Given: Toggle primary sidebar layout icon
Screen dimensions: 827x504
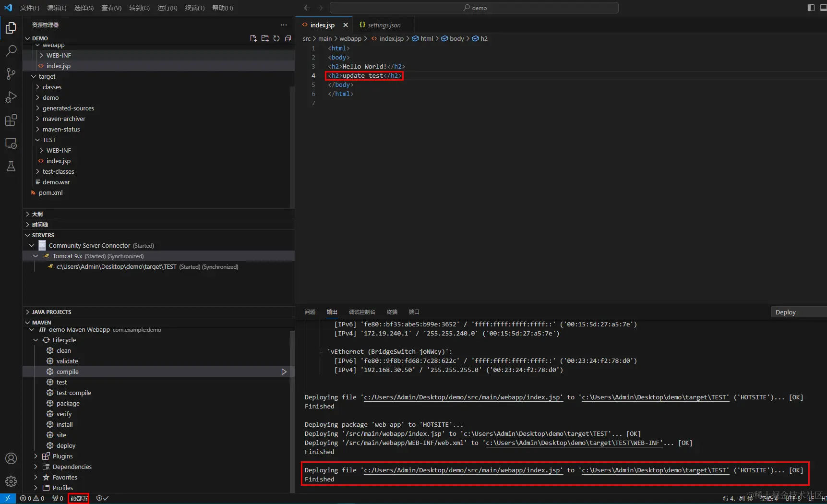Looking at the screenshot, I should point(811,8).
